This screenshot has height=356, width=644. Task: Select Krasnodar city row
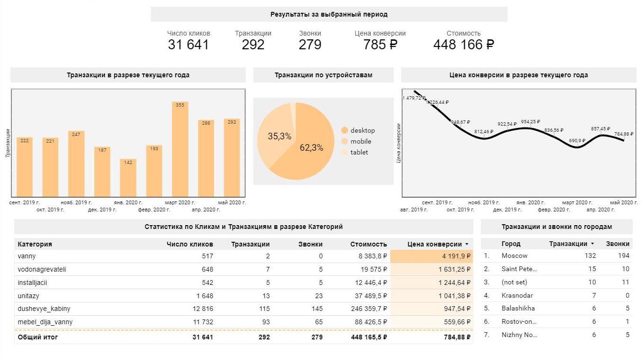point(557,295)
